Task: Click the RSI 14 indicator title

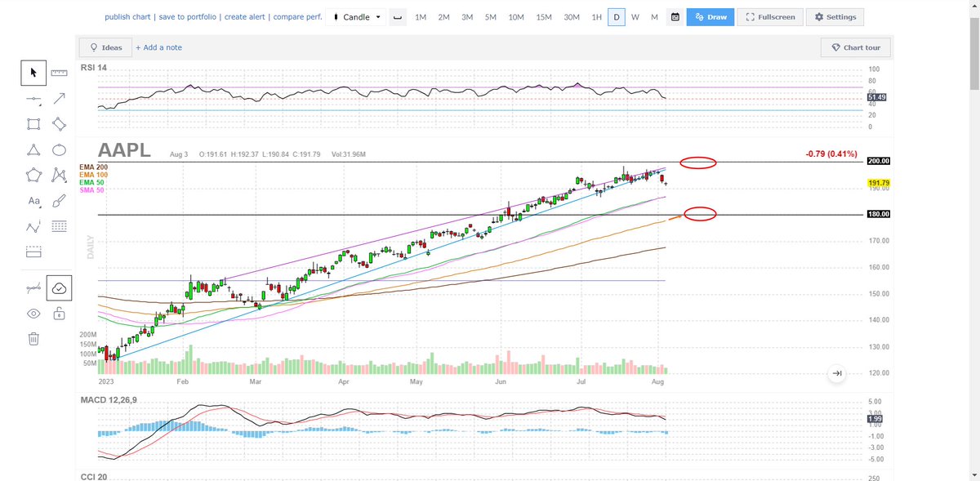Action: point(94,68)
